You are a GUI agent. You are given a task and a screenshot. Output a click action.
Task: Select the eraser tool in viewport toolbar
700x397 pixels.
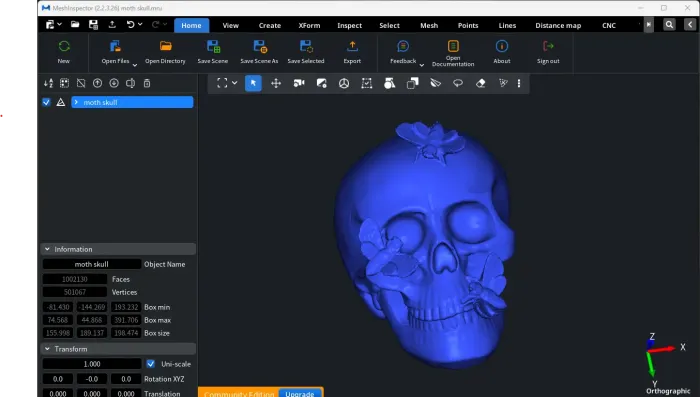pos(480,83)
